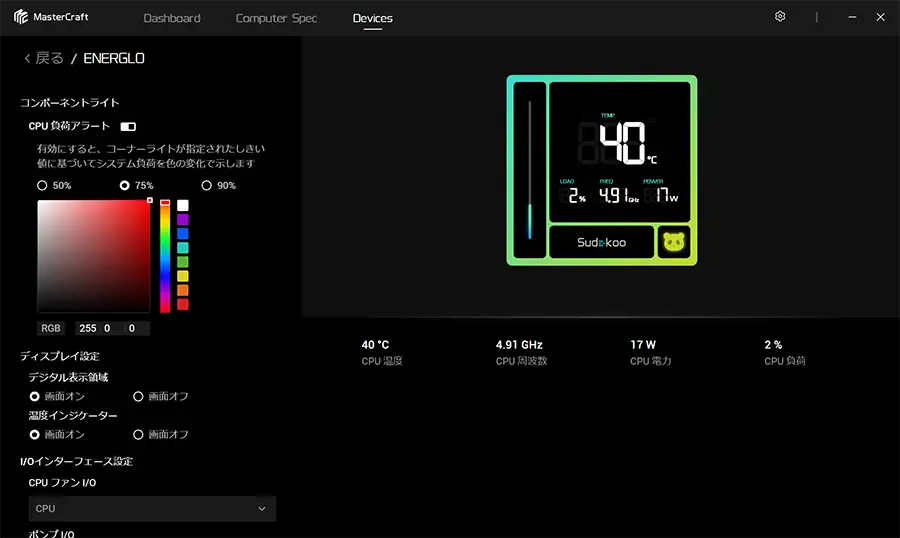Close the MasterCraft window
This screenshot has height=538, width=900.
coord(880,17)
